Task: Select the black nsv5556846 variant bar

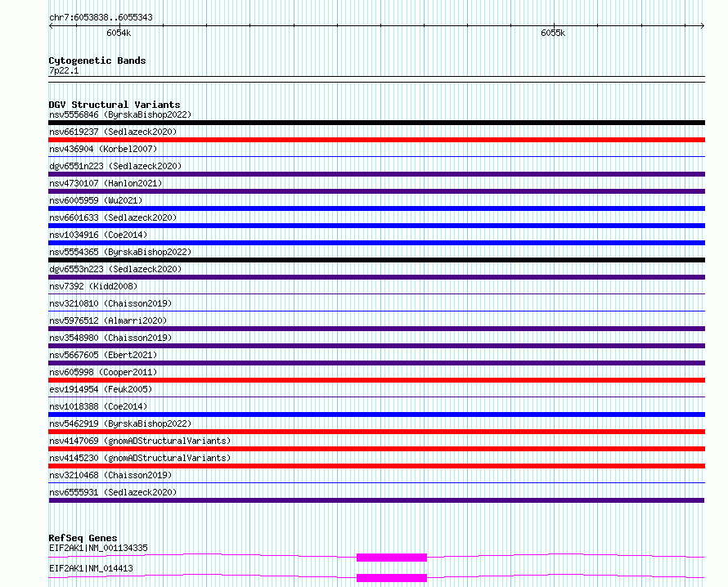Action: (376, 123)
